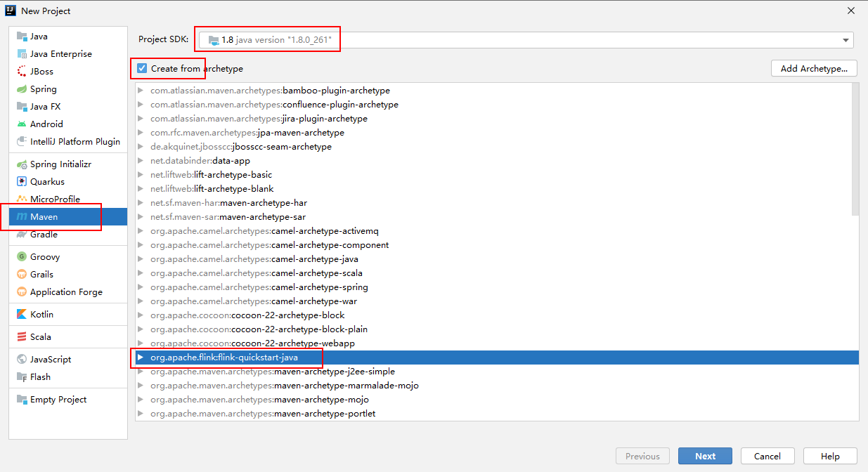Choose Maven project type in sidebar
The height and width of the screenshot is (472, 868).
(x=68, y=217)
